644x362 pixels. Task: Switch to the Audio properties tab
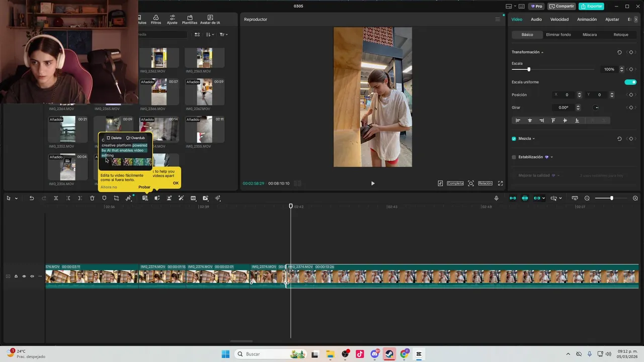pos(536,20)
